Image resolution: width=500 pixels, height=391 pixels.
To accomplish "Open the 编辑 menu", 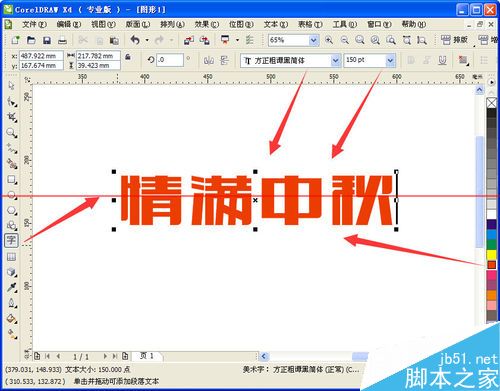I will click(69, 24).
